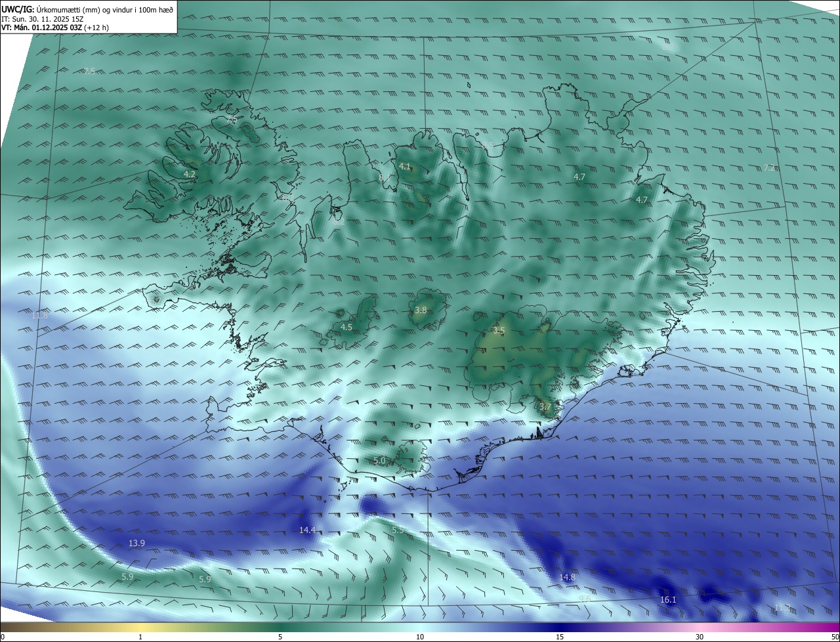Viewport: 840px width, 642px height.
Task: Click the 14.4 value on the map
Action: 307,530
